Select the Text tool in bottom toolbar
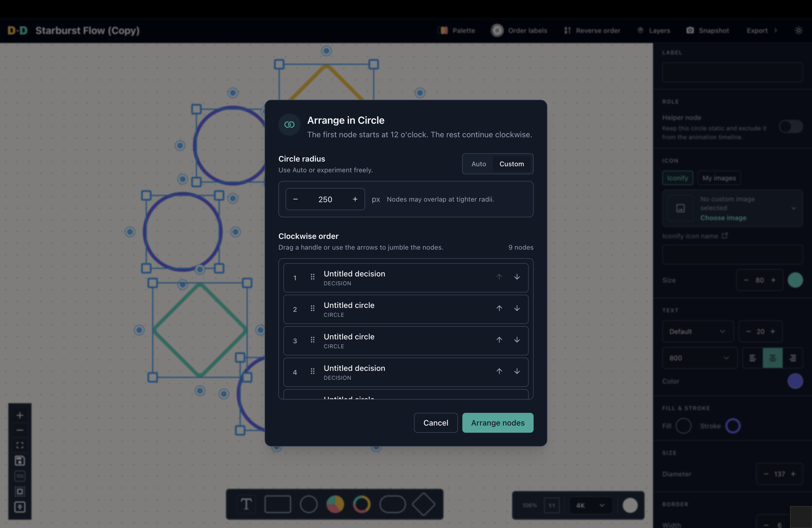Viewport: 812px width, 528px height. click(246, 504)
